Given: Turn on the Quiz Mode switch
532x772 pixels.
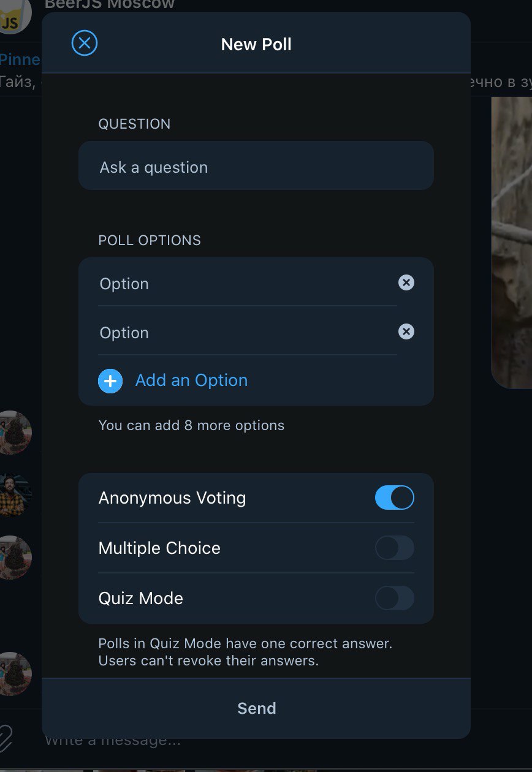Looking at the screenshot, I should (x=395, y=598).
